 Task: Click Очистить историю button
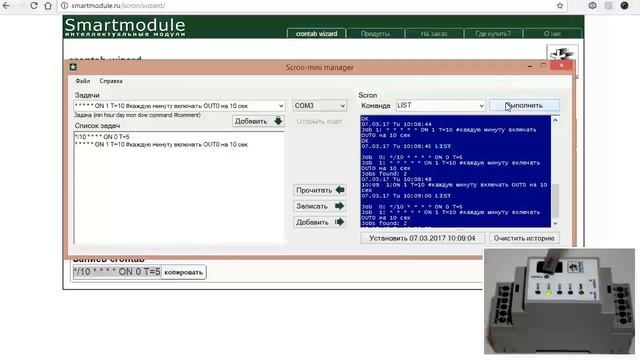pyautogui.click(x=524, y=238)
